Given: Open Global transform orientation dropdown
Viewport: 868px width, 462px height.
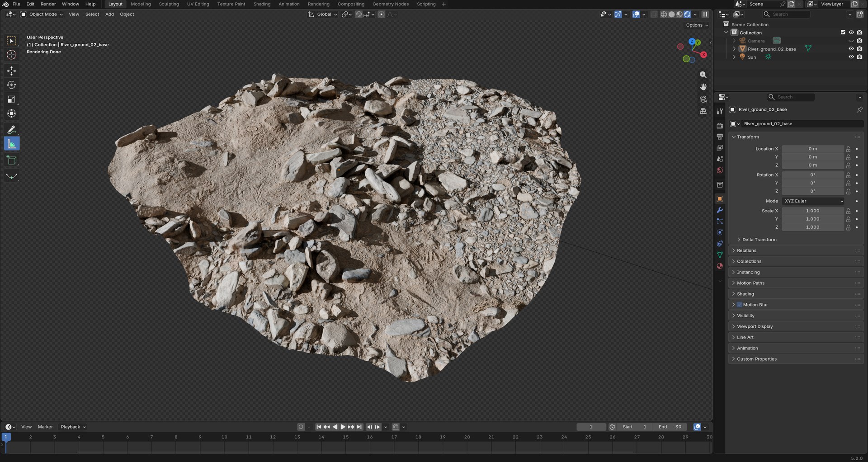Looking at the screenshot, I should point(323,14).
